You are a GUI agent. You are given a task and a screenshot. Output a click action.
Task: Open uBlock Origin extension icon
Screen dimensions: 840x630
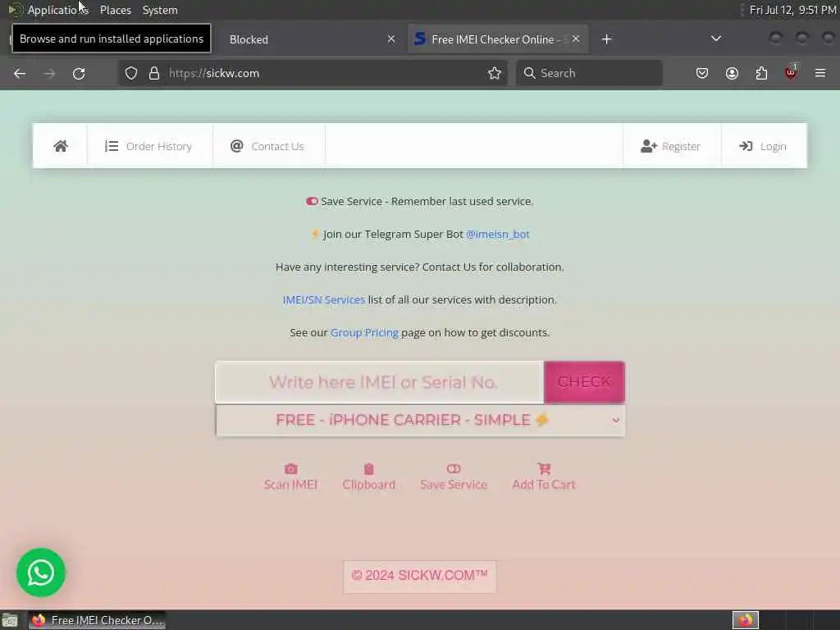click(x=791, y=72)
